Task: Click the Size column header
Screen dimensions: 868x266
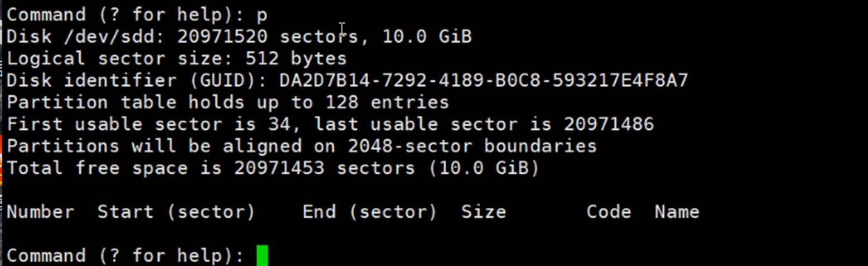Action: pyautogui.click(x=484, y=212)
